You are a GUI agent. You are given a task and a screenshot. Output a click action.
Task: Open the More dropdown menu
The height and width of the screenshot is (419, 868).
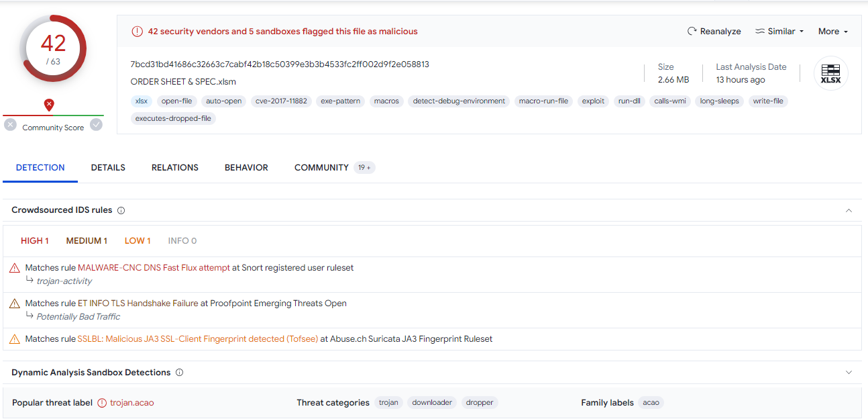[x=833, y=32]
